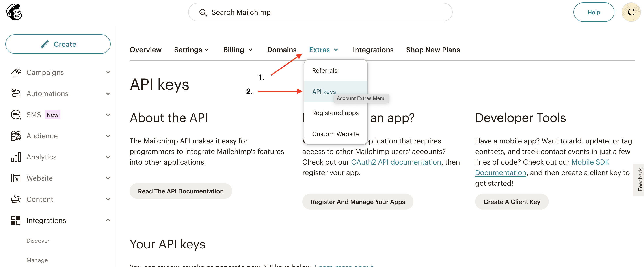644x267 pixels.
Task: Collapse the Integrations section in sidebar
Action: (108, 220)
